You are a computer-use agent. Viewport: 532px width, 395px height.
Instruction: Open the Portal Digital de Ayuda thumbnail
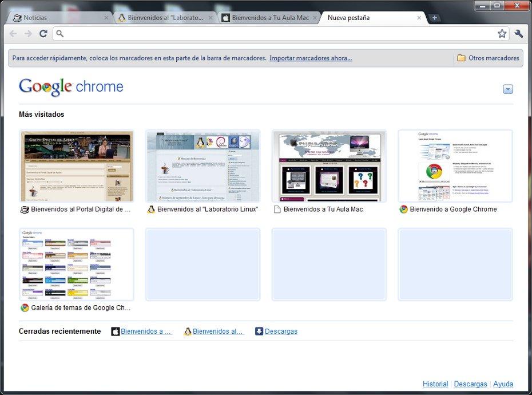click(x=77, y=166)
